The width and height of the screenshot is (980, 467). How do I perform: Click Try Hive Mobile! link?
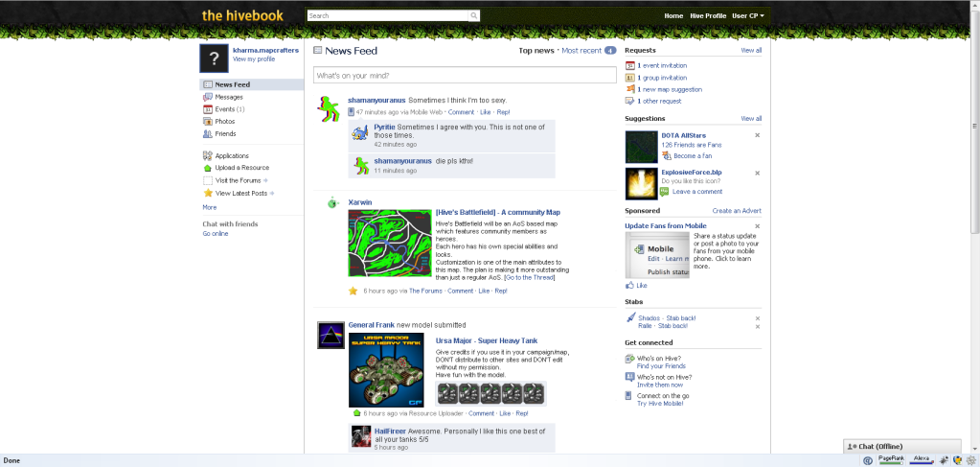click(x=660, y=404)
